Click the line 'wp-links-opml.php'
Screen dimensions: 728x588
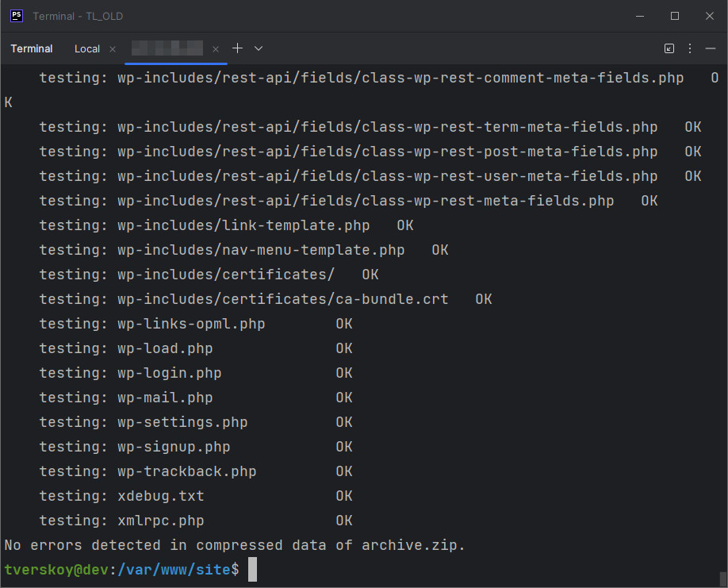pyautogui.click(x=191, y=324)
